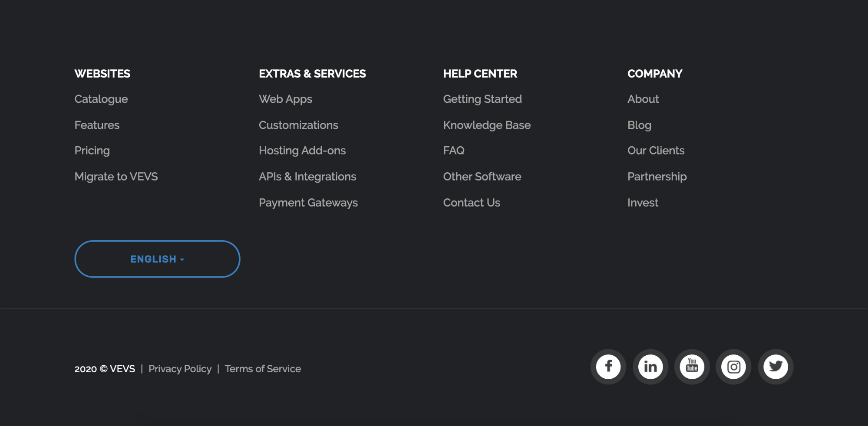The image size is (868, 426).
Task: Open the LinkedIn social icon
Action: click(650, 367)
